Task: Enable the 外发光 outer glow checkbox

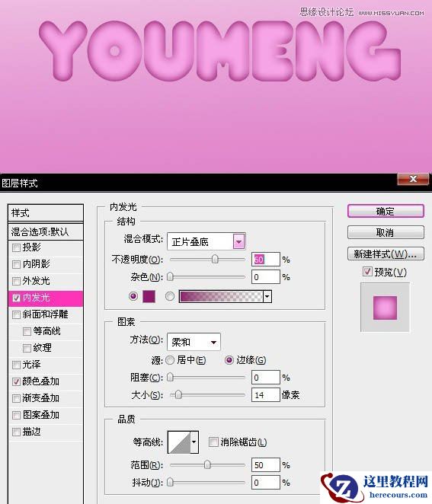Action: click(x=16, y=281)
